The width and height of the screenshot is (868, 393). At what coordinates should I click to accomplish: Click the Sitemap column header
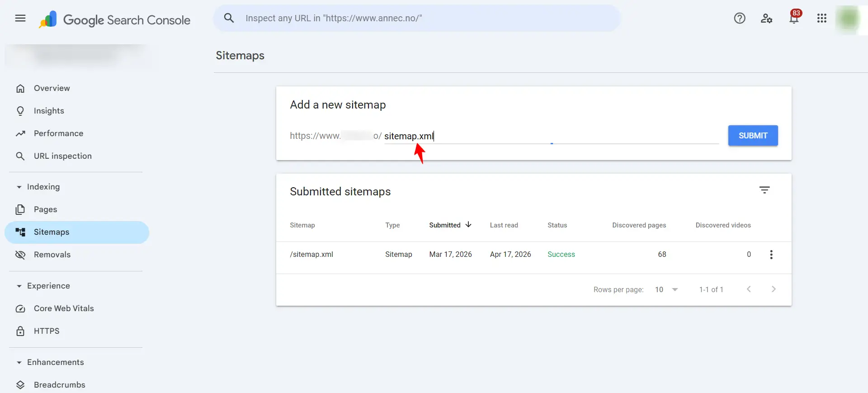302,225
